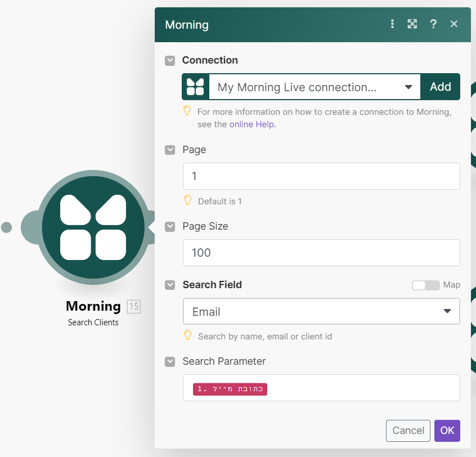Image resolution: width=476 pixels, height=457 pixels.
Task: Click the 'Morning' module name under the icon
Action: [93, 306]
